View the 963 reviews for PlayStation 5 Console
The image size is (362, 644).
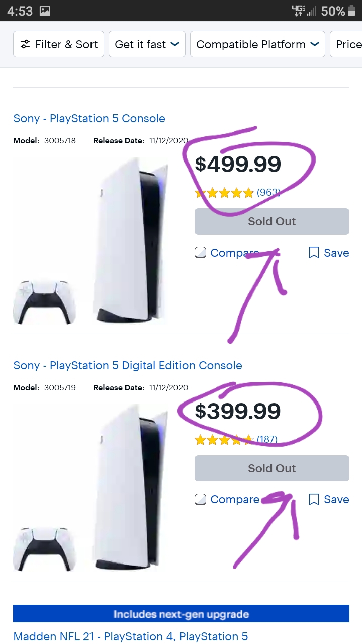[x=268, y=192]
